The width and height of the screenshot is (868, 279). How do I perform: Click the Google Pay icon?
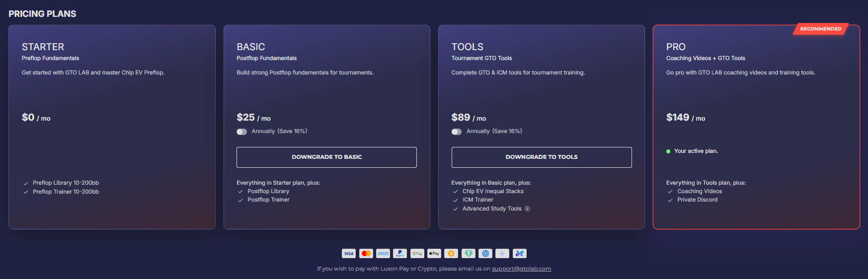417,254
